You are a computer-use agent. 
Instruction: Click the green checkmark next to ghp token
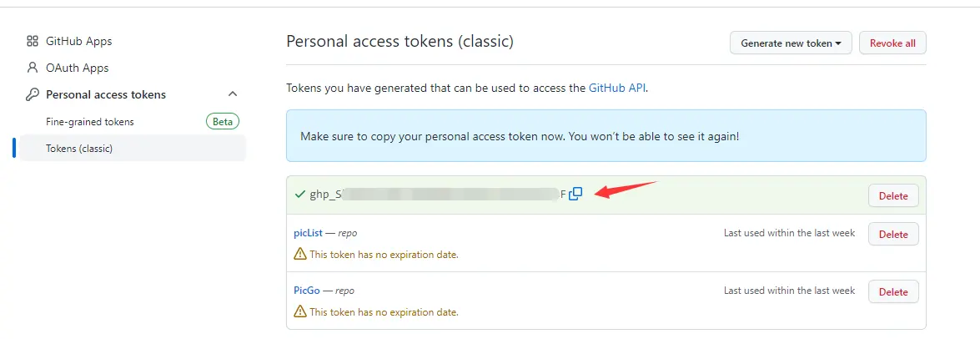(x=300, y=195)
